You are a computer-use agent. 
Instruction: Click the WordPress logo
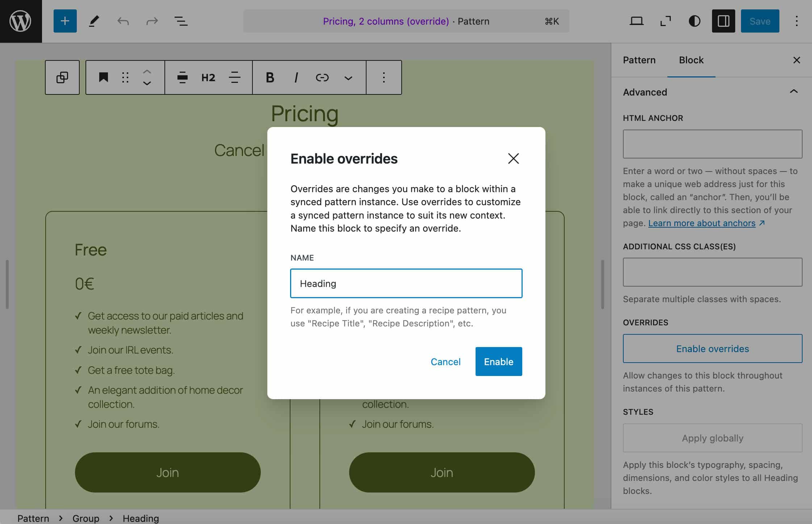coord(21,21)
